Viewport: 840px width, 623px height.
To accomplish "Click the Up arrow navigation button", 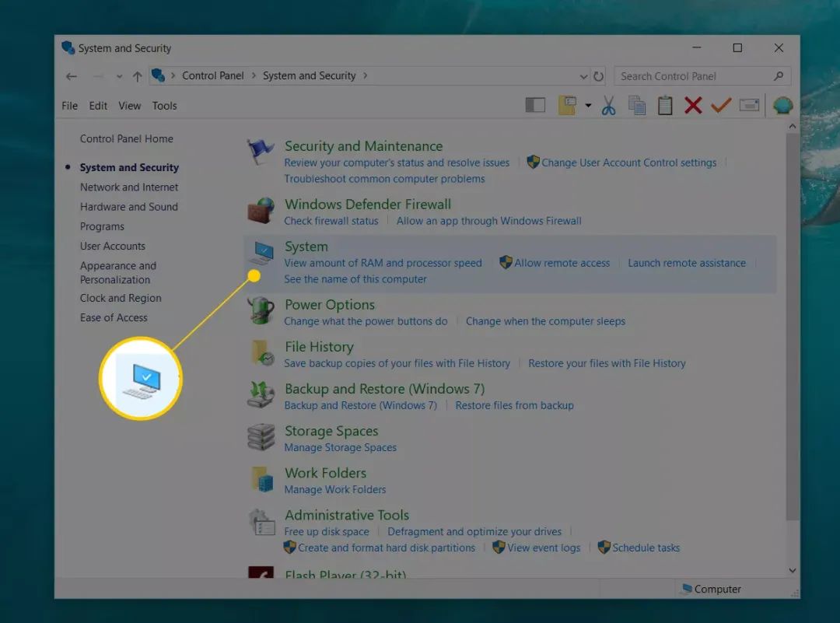I will click(137, 76).
